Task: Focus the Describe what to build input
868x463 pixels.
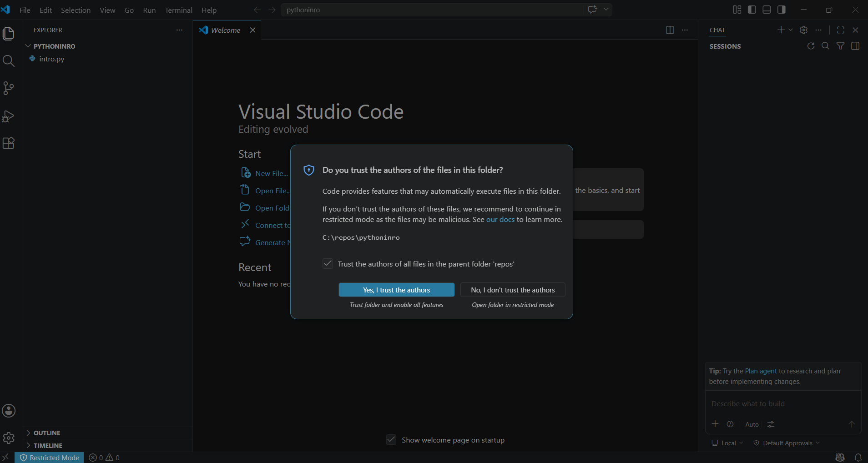Action: click(782, 403)
